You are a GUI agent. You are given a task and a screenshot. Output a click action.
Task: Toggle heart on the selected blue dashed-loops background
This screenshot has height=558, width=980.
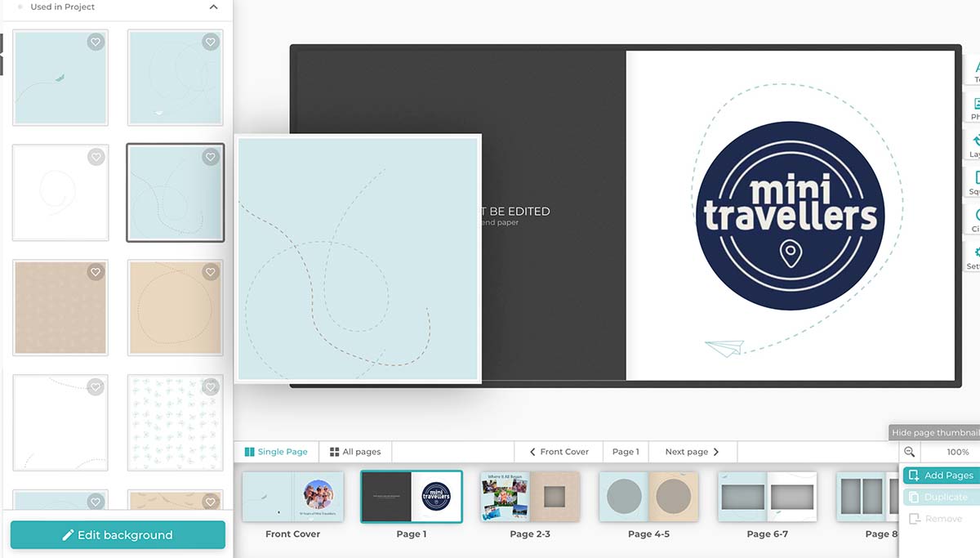(211, 157)
